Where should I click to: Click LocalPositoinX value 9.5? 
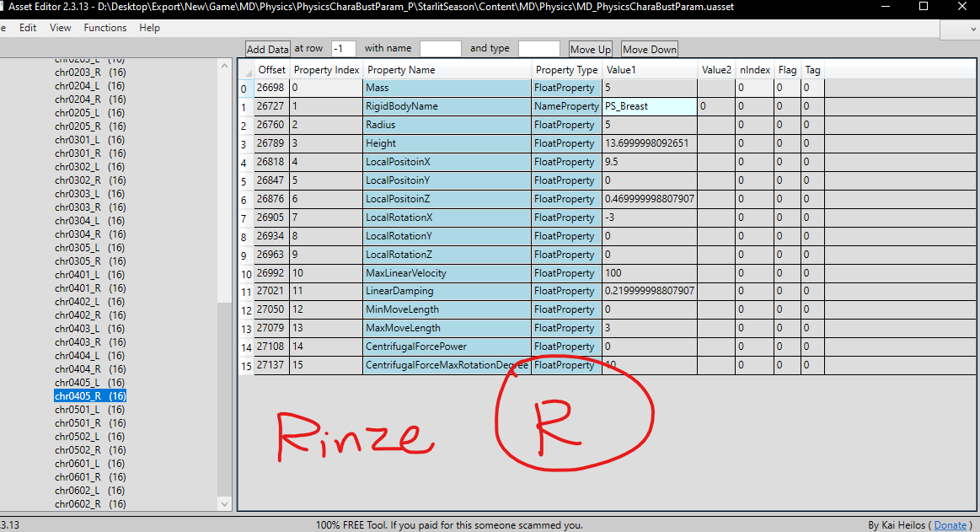650,162
